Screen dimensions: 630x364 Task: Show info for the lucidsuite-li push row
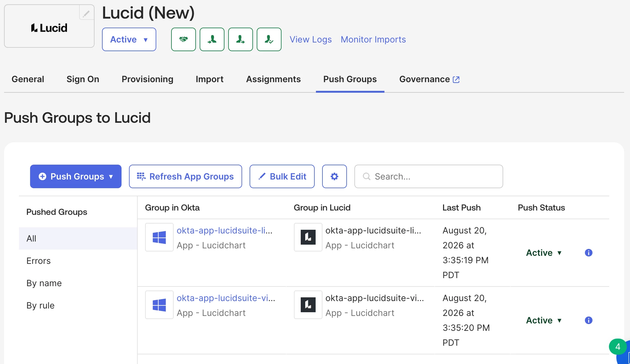coord(588,253)
